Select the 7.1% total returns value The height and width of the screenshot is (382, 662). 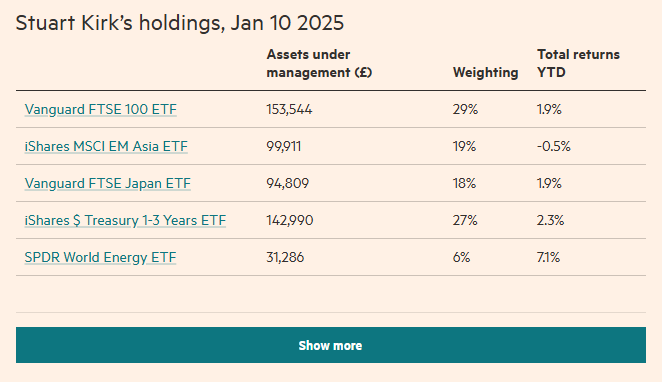pos(548,257)
